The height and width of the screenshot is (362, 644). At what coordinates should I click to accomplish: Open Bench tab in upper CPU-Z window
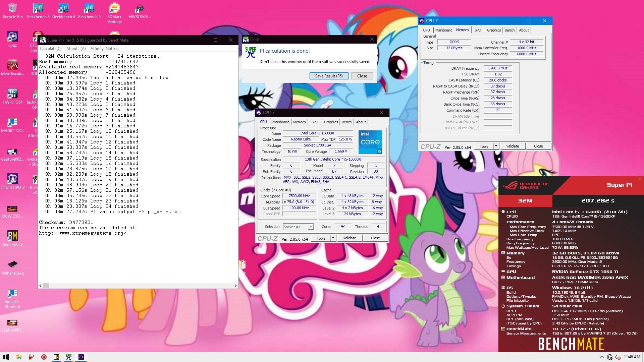[509, 30]
